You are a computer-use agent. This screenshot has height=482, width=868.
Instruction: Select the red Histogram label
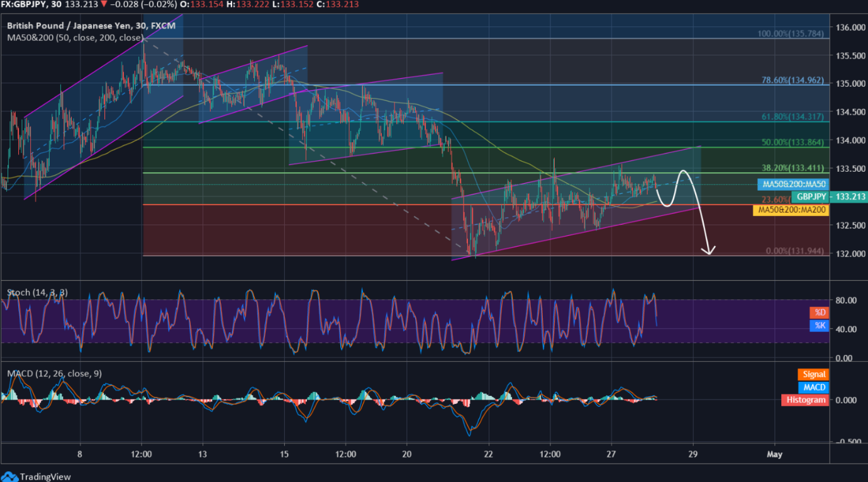pos(804,400)
